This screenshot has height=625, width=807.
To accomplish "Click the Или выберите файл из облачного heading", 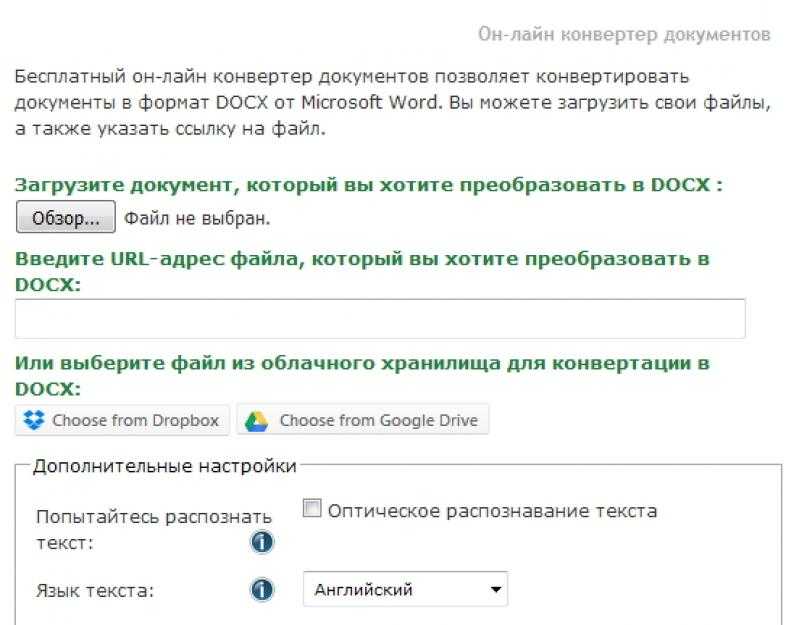I will coord(362,375).
